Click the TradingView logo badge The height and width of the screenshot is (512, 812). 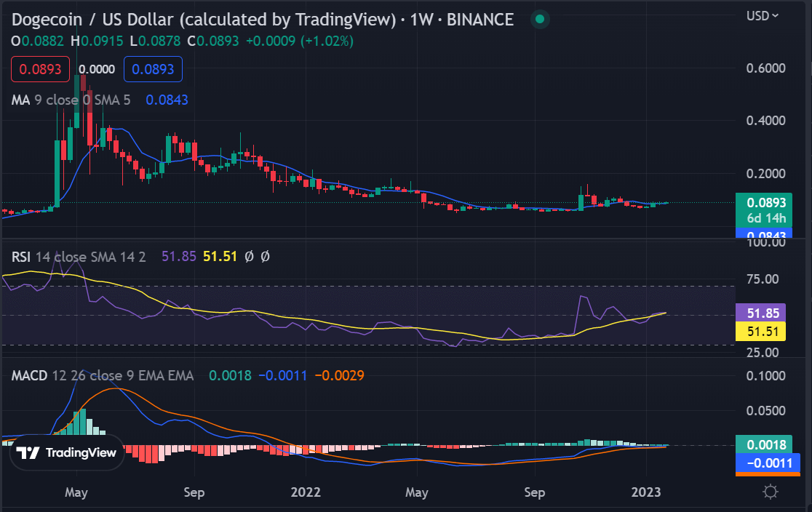click(67, 452)
